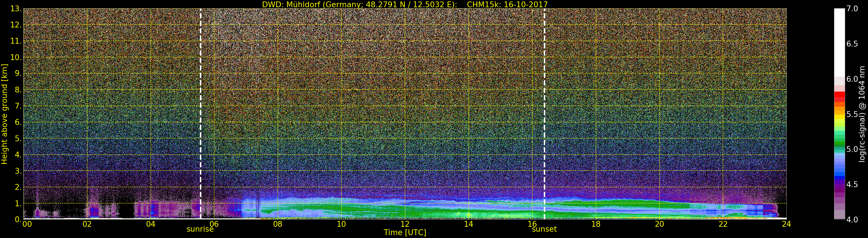Select the '9.' height axis tick

pyautogui.click(x=18, y=74)
